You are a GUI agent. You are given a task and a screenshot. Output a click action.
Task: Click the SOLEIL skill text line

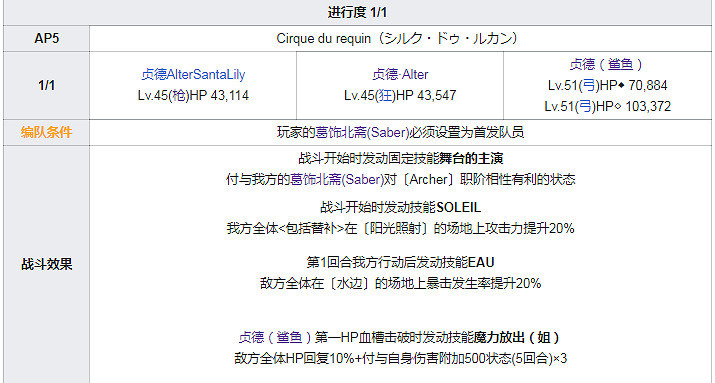(x=400, y=207)
